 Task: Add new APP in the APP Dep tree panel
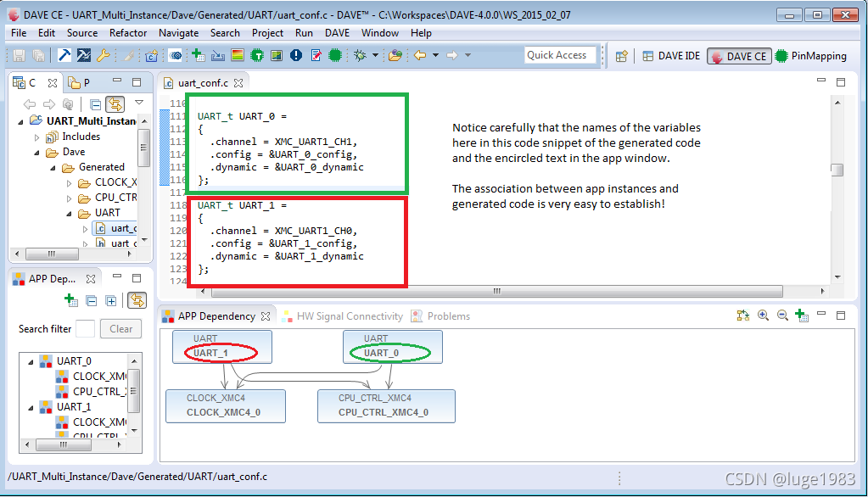tap(71, 300)
